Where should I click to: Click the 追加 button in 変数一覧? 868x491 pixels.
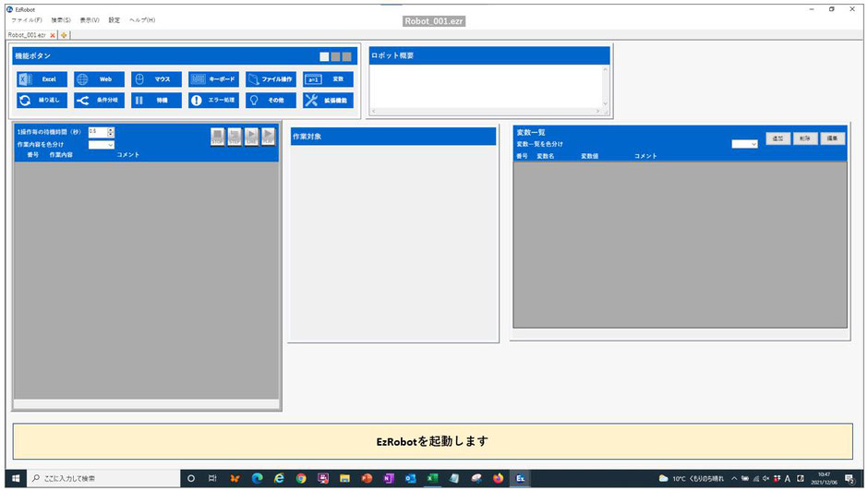tap(778, 138)
